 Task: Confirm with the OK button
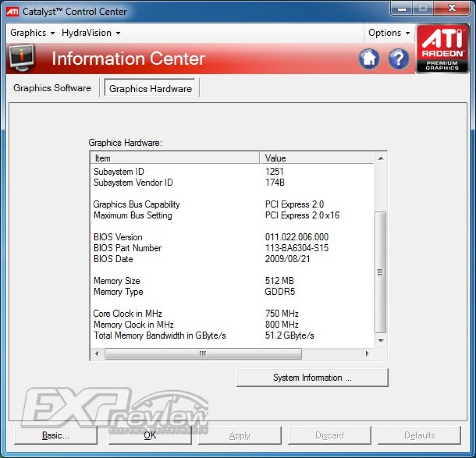coord(150,436)
